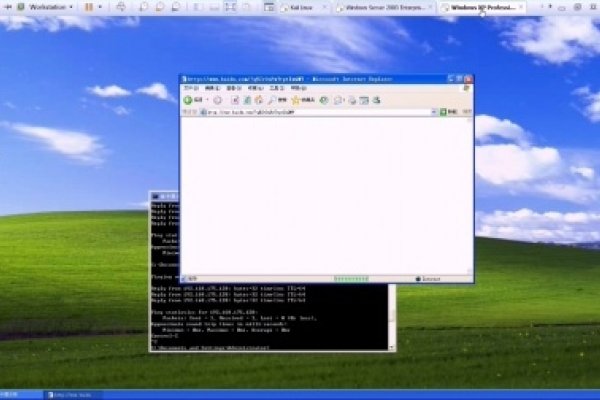Viewport: 600px width, 400px height.
Task: Click the Refresh icon in IE toolbar
Action: (x=247, y=100)
